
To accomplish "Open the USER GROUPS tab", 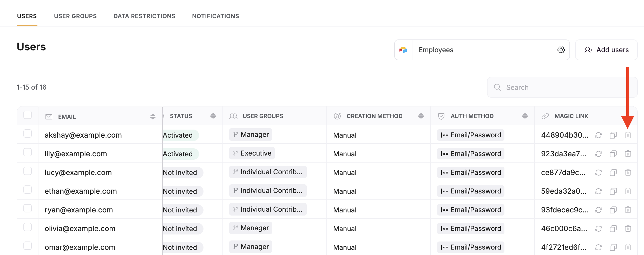I will click(x=75, y=16).
